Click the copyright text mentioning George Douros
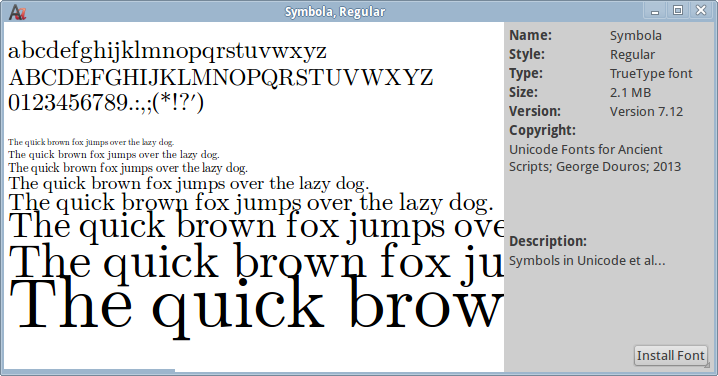This screenshot has width=718, height=376. [x=595, y=158]
